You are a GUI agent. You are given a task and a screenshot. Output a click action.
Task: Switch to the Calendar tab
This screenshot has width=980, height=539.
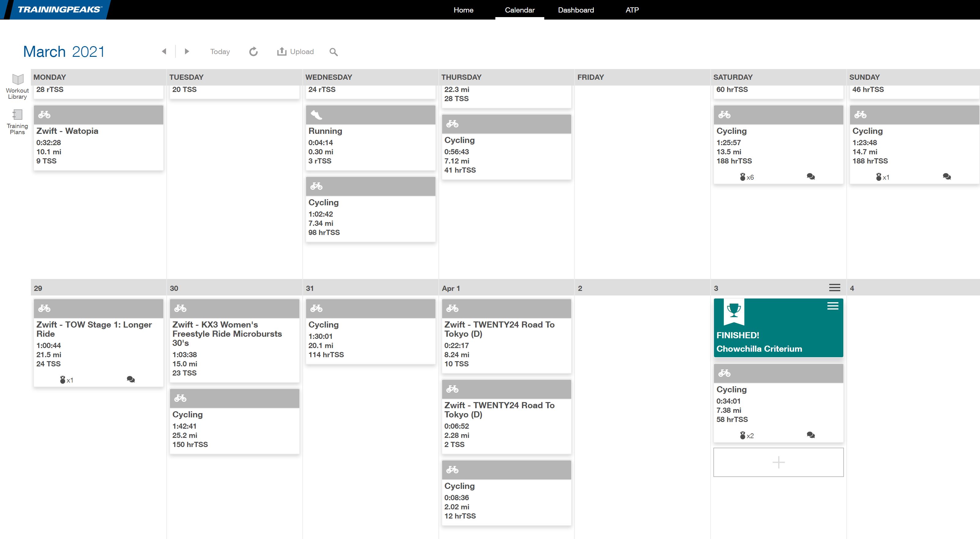point(520,10)
